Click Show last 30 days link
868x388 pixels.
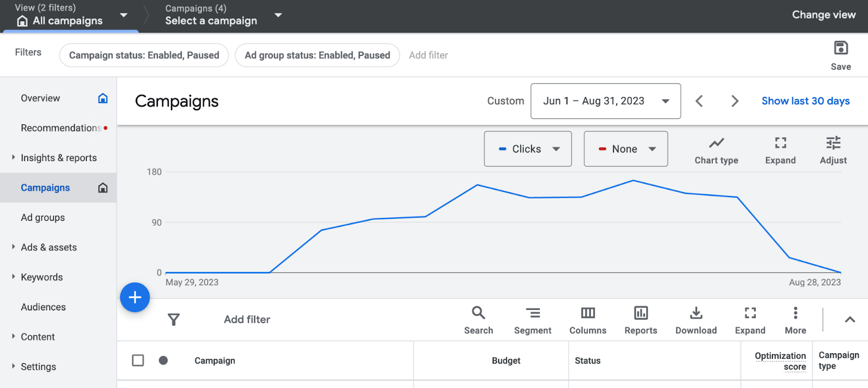coord(805,101)
